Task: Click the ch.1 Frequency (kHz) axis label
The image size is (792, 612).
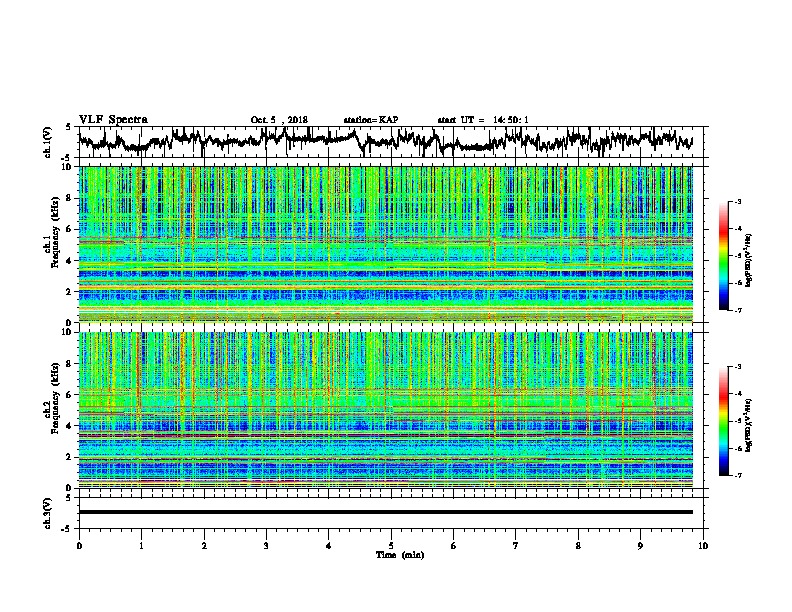Action: [52, 232]
